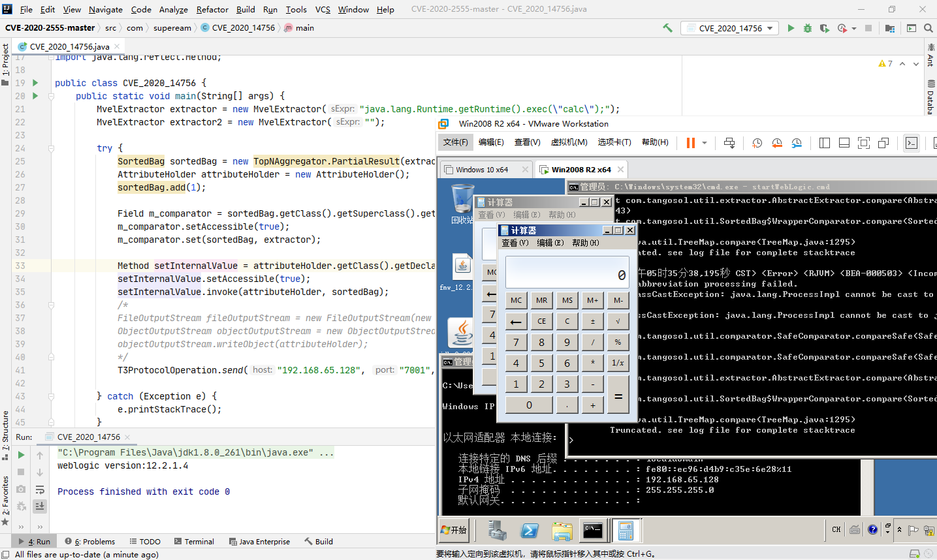Show or hide the VMware thumbnail bar

coord(844,143)
